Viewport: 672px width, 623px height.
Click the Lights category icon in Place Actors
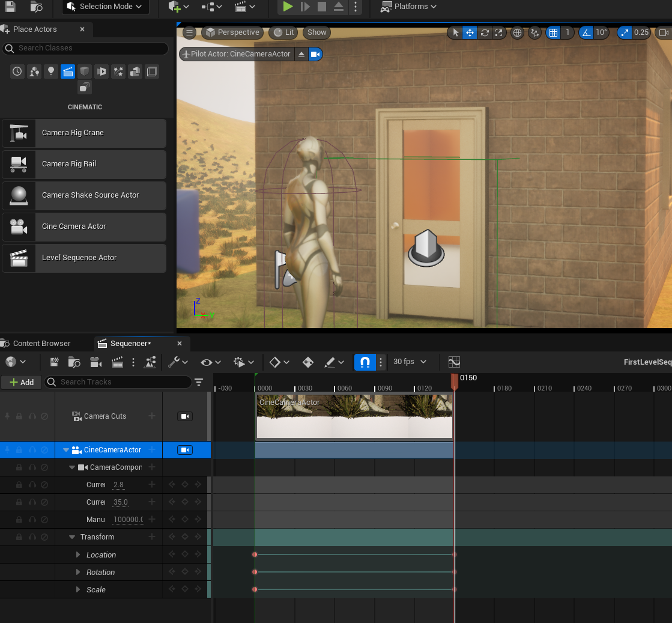tap(51, 71)
